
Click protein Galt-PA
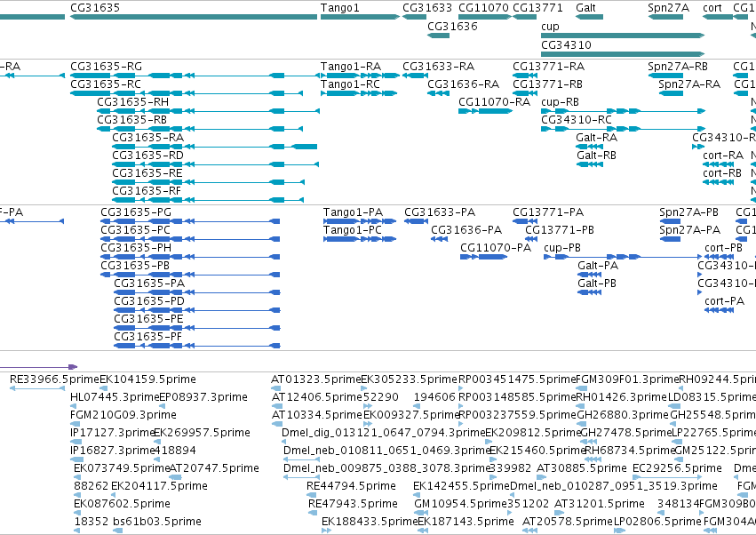pyautogui.click(x=598, y=266)
